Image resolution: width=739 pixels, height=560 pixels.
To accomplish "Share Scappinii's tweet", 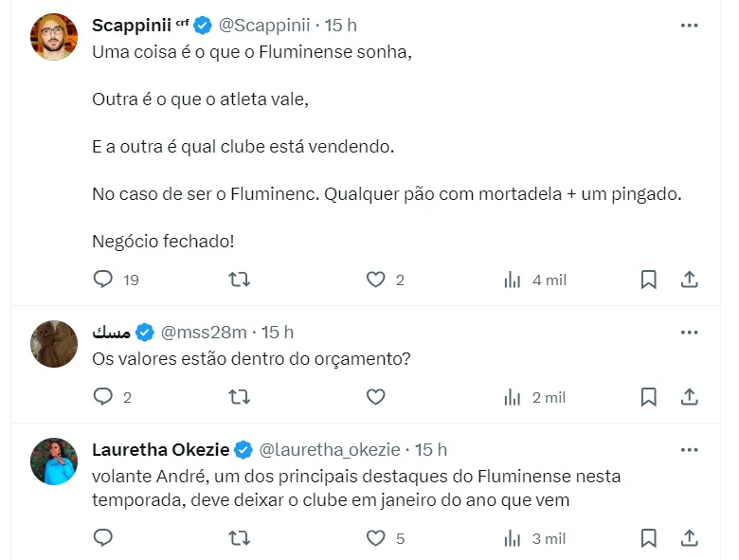I will coord(691,280).
